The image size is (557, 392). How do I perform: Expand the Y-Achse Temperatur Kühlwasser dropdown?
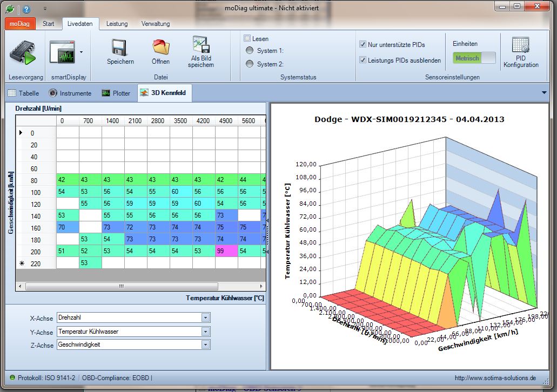pyautogui.click(x=205, y=331)
